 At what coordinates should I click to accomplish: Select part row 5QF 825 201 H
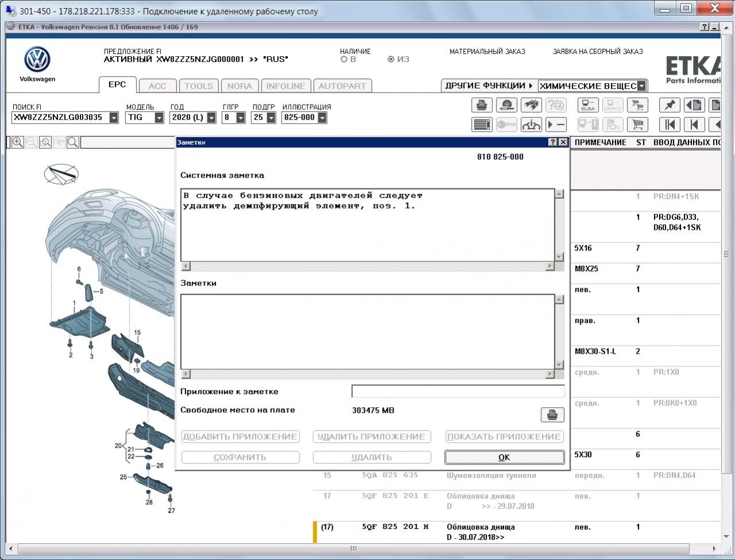(x=517, y=532)
